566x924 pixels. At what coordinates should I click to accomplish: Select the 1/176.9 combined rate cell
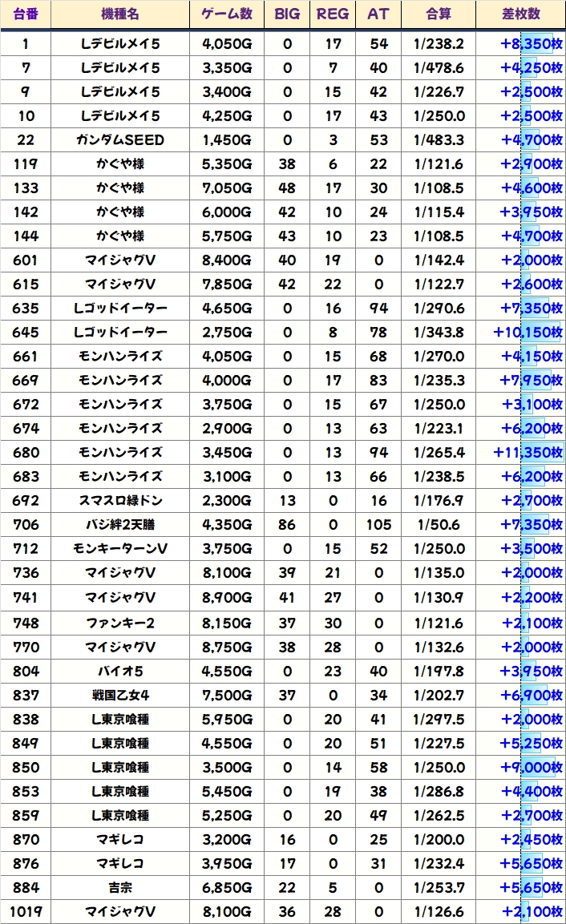click(x=439, y=501)
